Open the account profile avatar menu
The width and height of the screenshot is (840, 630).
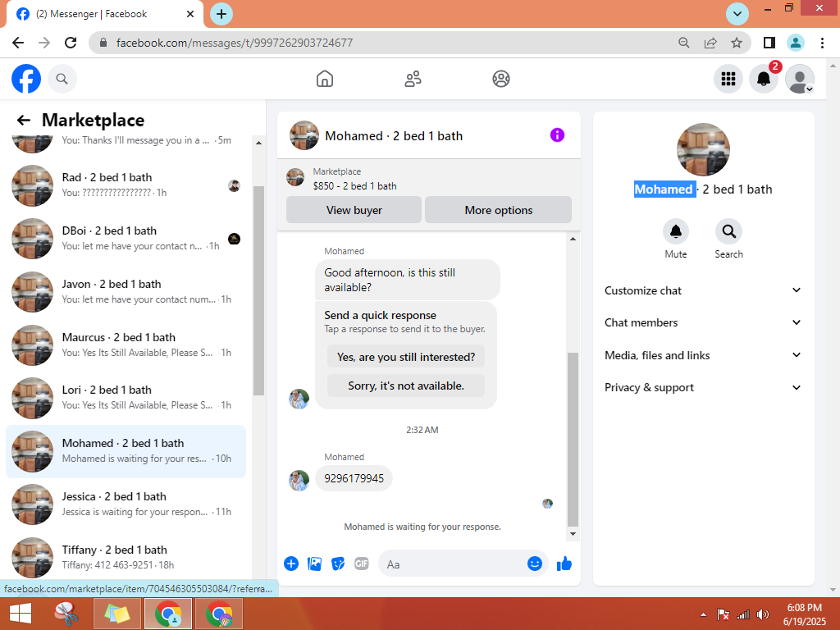point(799,79)
